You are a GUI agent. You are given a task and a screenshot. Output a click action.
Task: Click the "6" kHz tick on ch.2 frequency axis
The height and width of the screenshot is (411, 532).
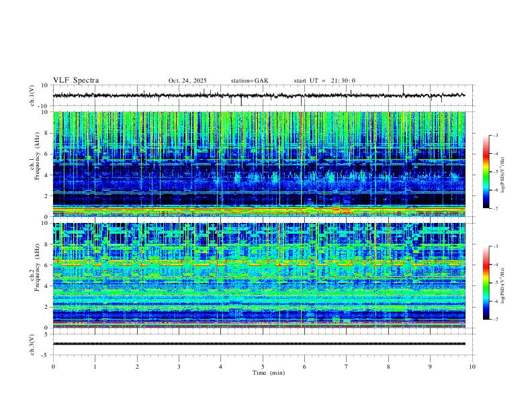coord(47,265)
